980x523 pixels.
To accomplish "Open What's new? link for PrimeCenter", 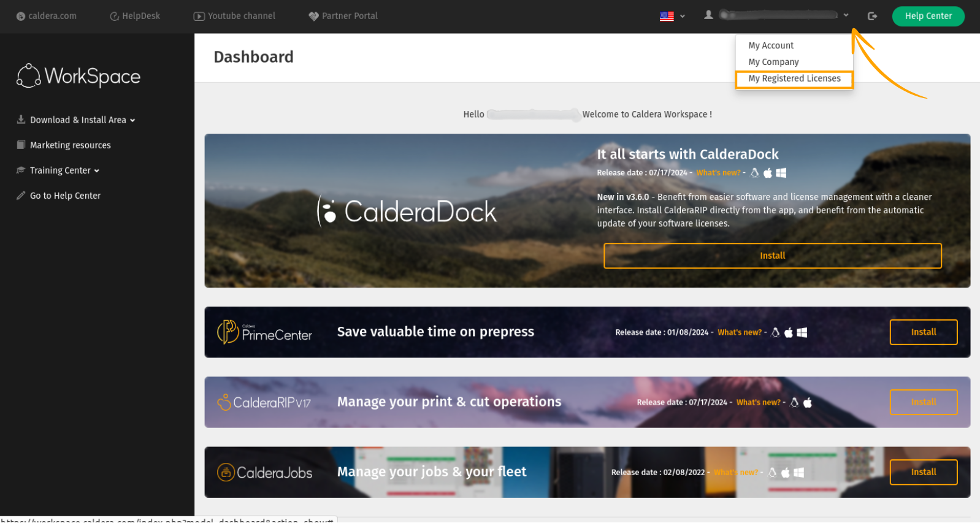I will point(740,332).
